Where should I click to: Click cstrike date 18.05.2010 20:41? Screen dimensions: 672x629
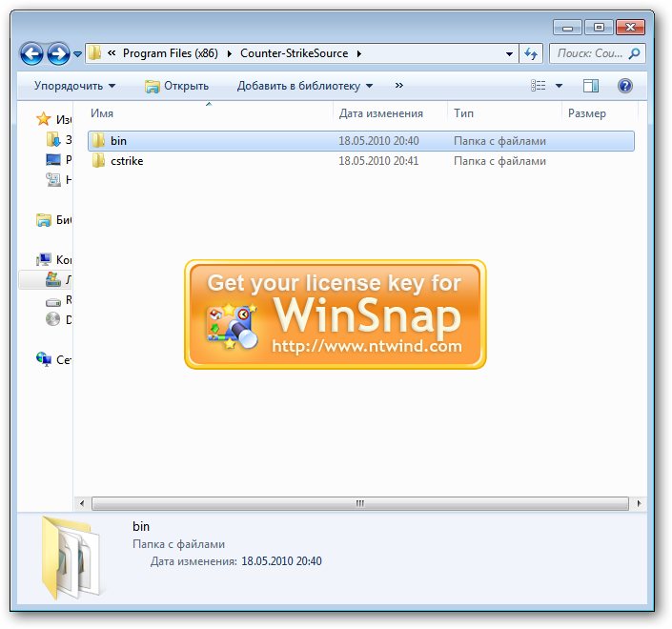tap(378, 161)
